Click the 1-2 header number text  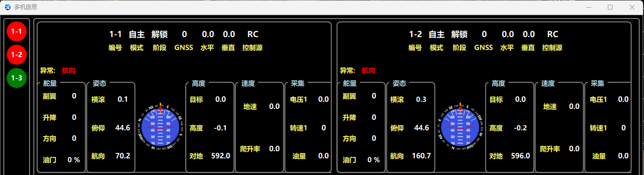(x=415, y=34)
